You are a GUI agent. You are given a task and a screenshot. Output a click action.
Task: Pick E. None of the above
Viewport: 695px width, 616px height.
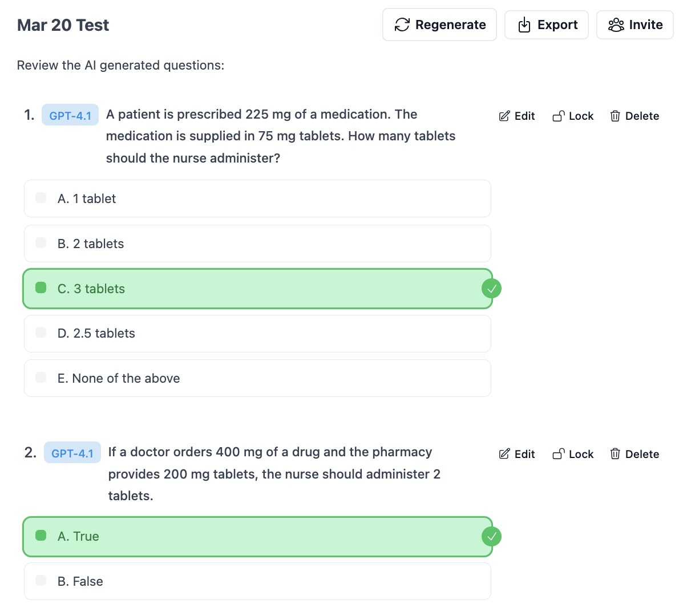[x=257, y=378]
